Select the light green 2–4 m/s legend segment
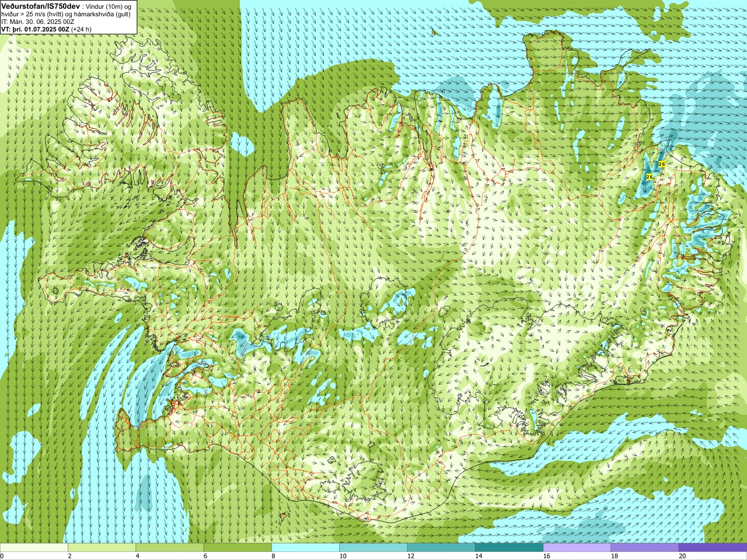 (x=102, y=548)
